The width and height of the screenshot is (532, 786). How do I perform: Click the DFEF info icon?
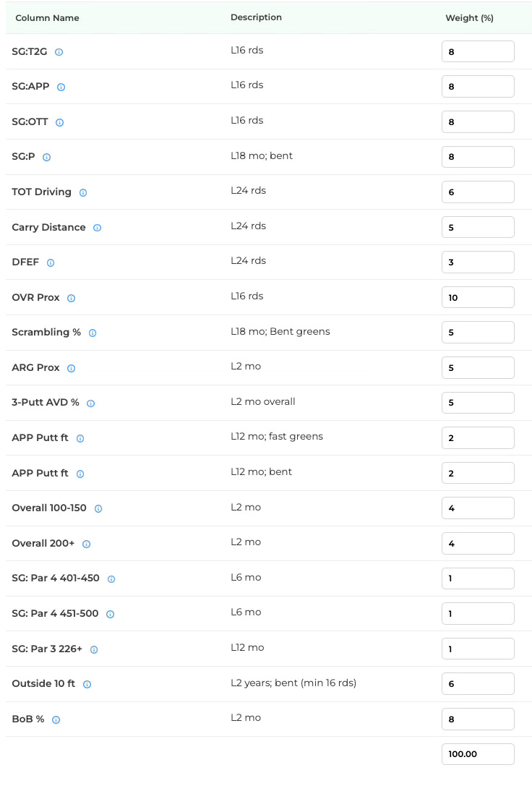click(x=51, y=262)
